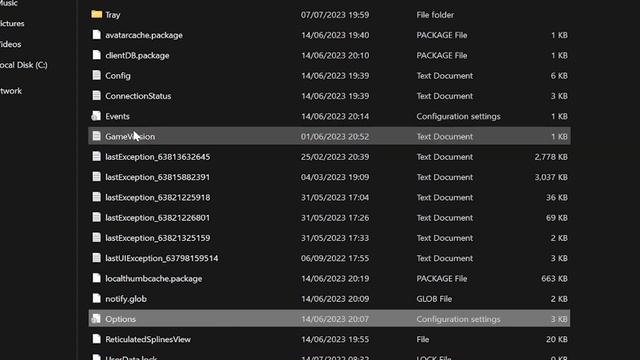Open Local Disk (C:) in sidebar

pos(24,65)
